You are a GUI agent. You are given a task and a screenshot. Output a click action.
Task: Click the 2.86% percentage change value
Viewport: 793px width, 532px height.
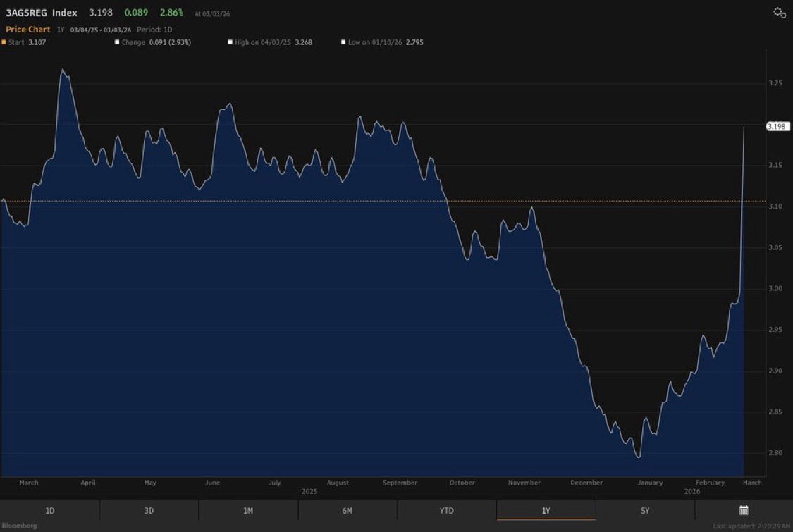(x=171, y=13)
